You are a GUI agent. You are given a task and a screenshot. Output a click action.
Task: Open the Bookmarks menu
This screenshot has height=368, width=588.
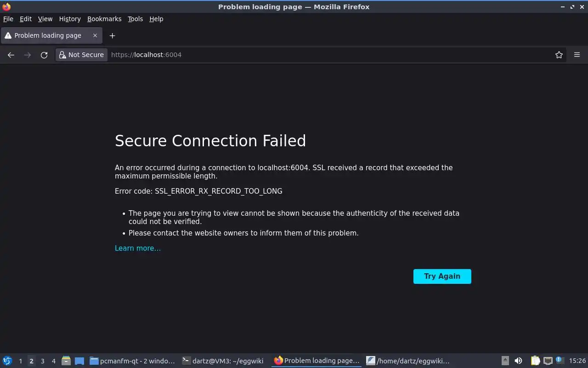(x=104, y=19)
